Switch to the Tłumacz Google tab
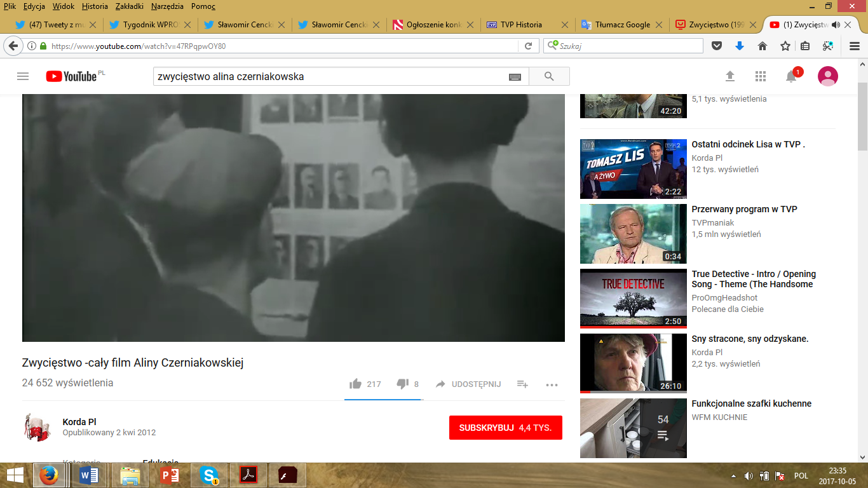868x488 pixels. point(621,25)
